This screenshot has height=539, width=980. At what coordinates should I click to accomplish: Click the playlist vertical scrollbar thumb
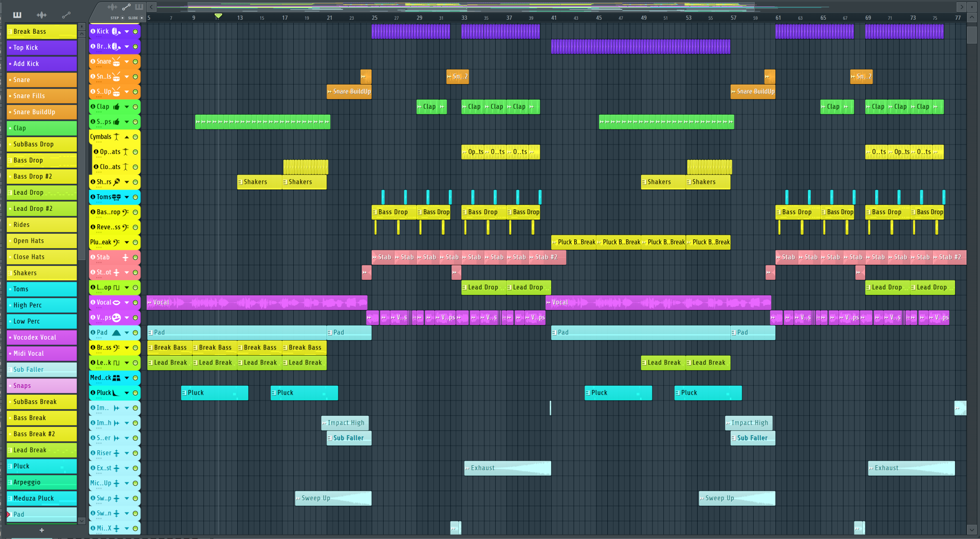tap(972, 35)
